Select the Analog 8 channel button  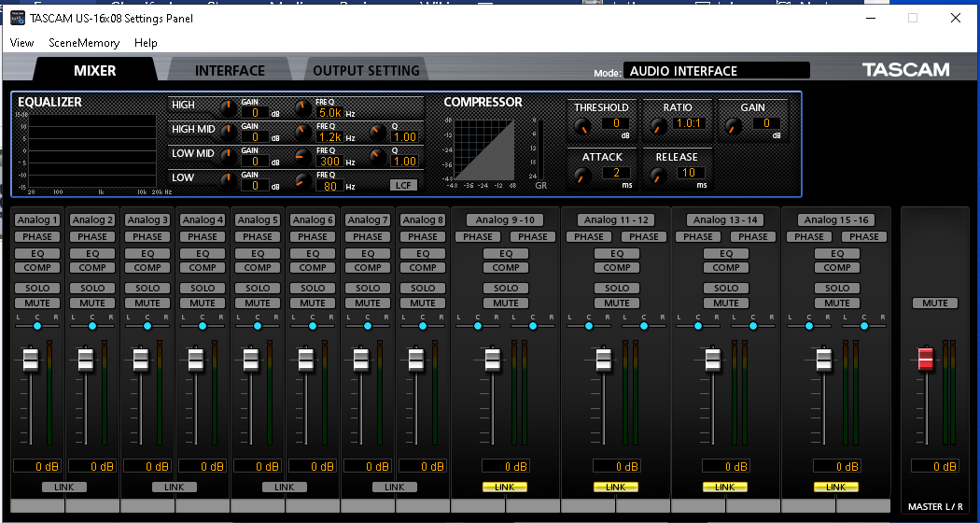[x=423, y=219]
